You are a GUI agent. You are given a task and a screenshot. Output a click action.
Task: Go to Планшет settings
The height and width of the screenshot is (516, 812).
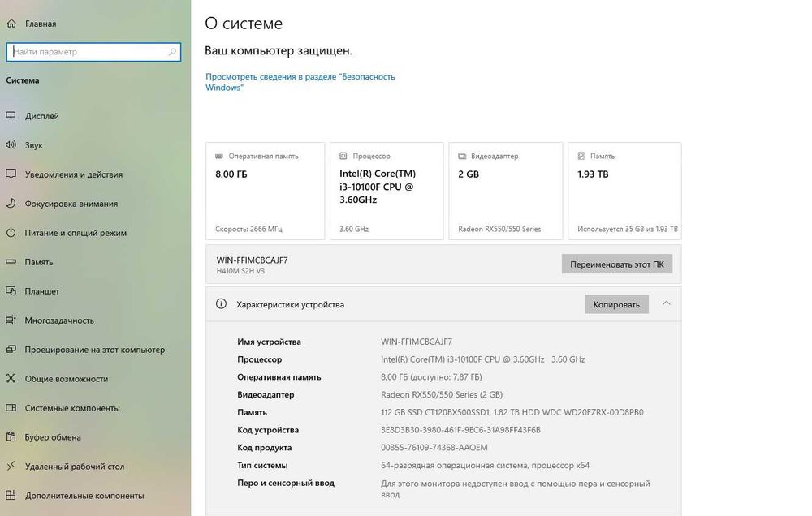click(x=42, y=291)
